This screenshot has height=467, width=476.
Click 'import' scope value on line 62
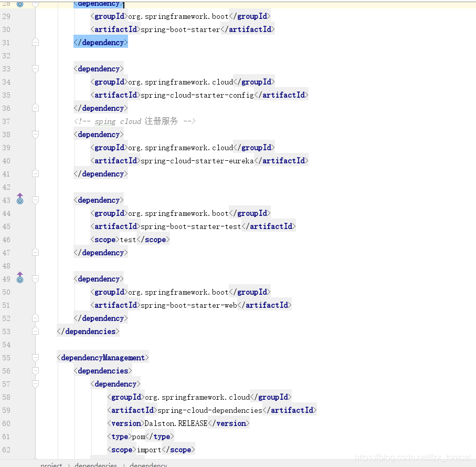point(149,450)
